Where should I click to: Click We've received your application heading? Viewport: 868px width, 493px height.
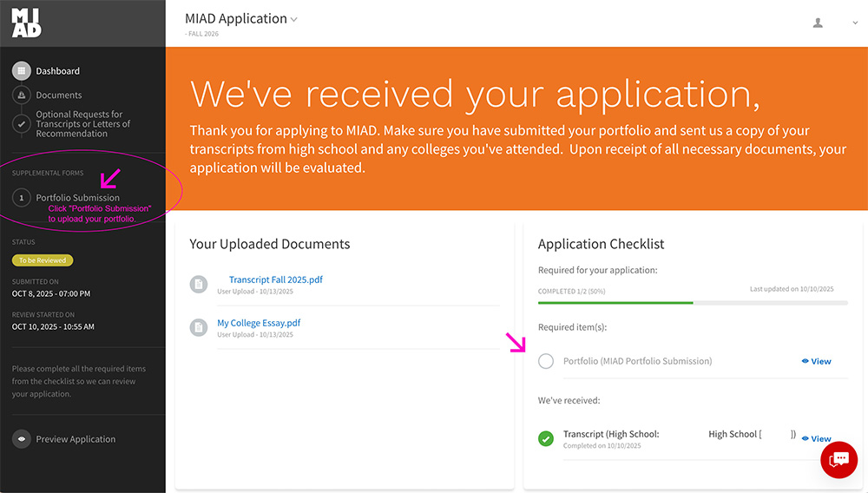tap(475, 94)
